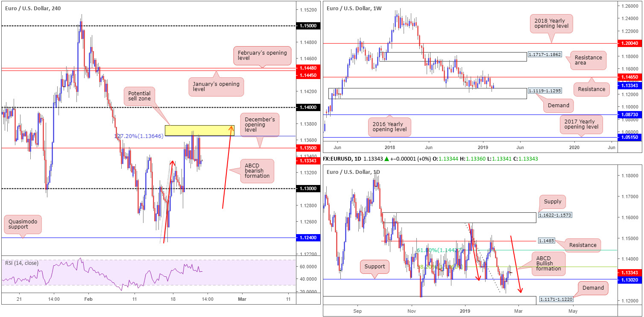Select the 'Resistance' callout on the weekly chart

click(x=591, y=89)
